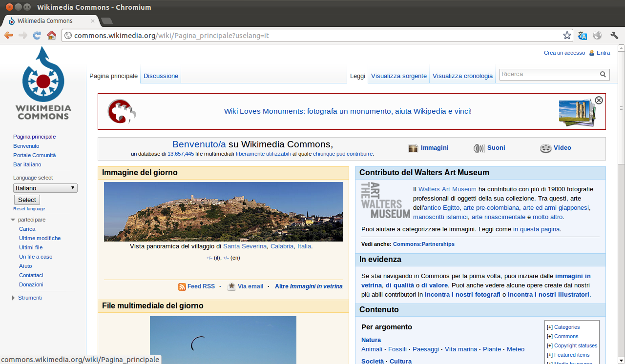Click the tab favicon of Wikimedia Commons

tap(11, 21)
